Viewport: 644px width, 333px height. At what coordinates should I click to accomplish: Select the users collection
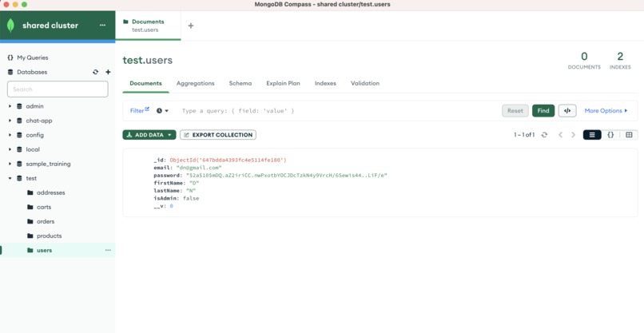point(58,250)
